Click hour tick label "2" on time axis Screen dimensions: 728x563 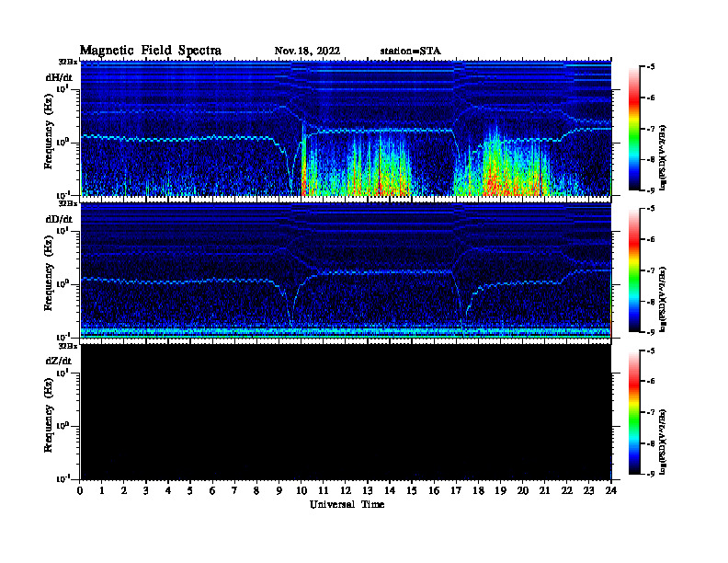(x=124, y=491)
